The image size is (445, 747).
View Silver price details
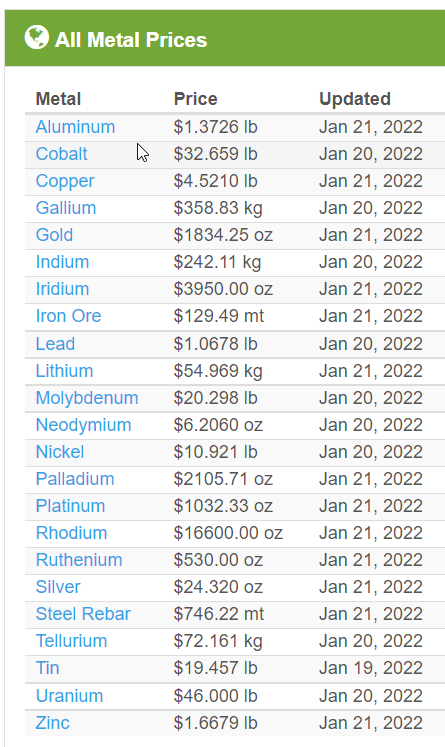click(58, 587)
